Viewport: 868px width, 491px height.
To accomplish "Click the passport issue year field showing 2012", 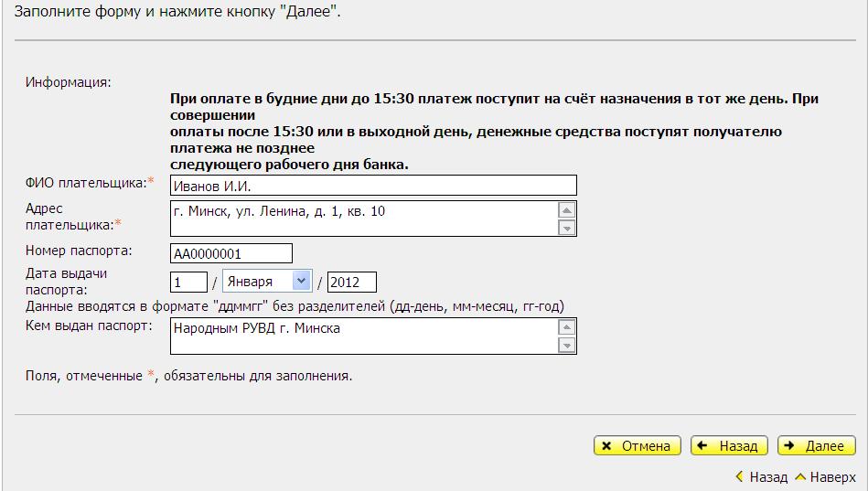I will 351,282.
